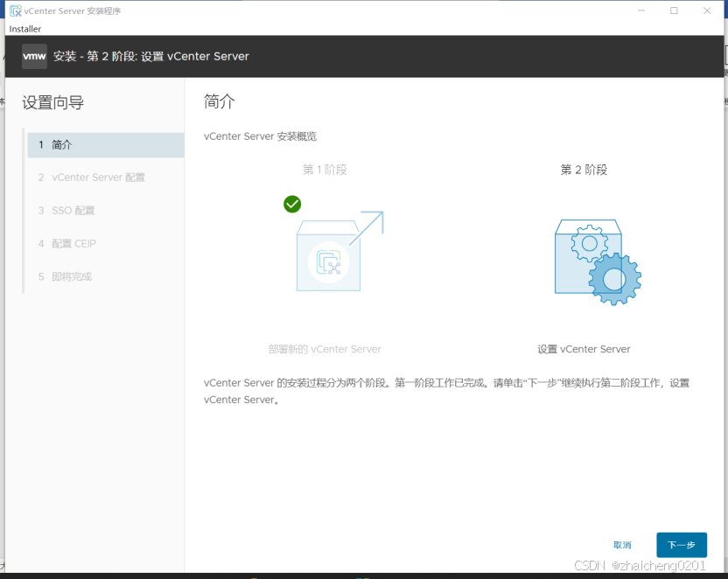Open the Installer menu
The width and height of the screenshot is (728, 579).
(25, 29)
